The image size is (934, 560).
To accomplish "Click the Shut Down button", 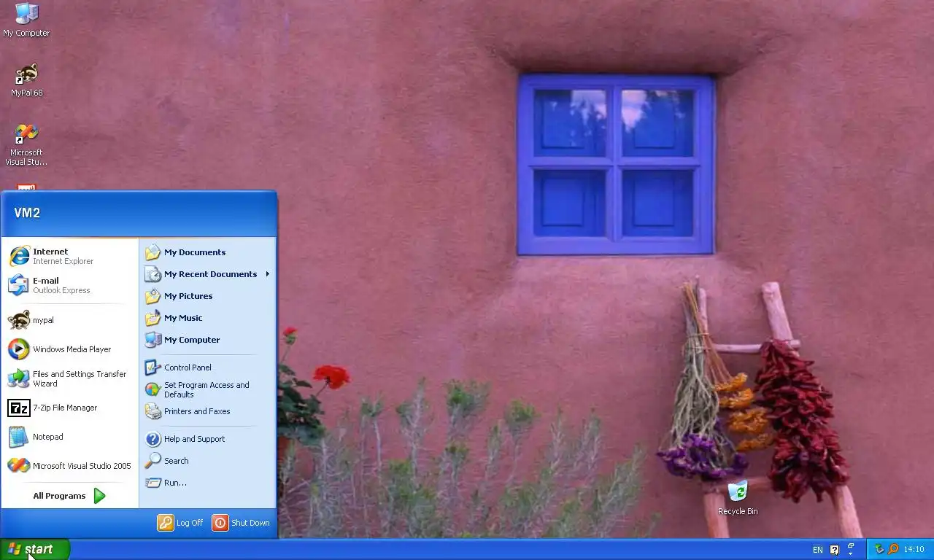I will point(241,523).
